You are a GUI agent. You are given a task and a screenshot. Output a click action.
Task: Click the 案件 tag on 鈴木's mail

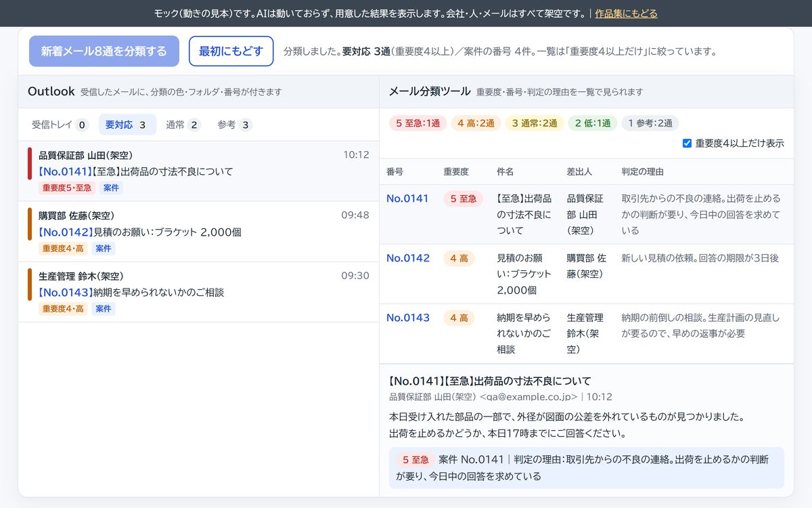click(x=104, y=309)
